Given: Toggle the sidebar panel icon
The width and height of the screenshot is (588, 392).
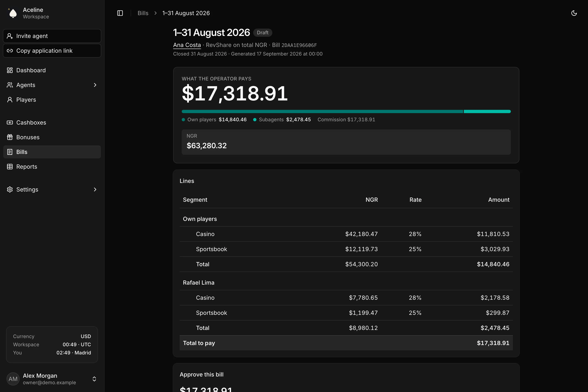Looking at the screenshot, I should (120, 13).
